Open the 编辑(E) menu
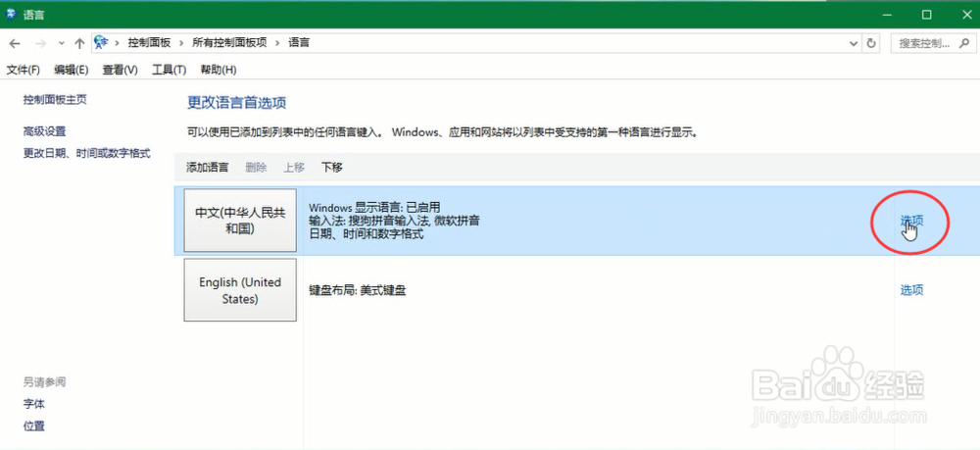 point(72,70)
